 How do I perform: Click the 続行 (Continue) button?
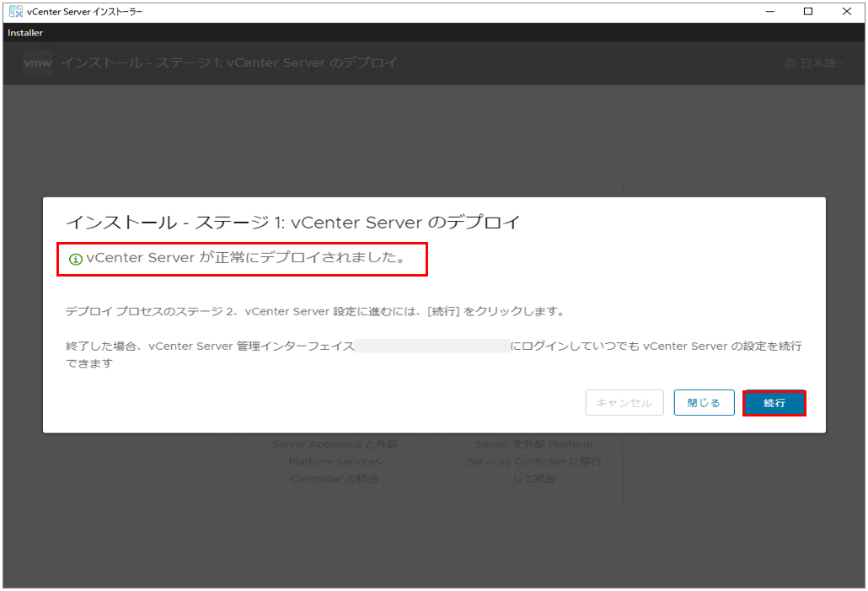click(x=774, y=403)
